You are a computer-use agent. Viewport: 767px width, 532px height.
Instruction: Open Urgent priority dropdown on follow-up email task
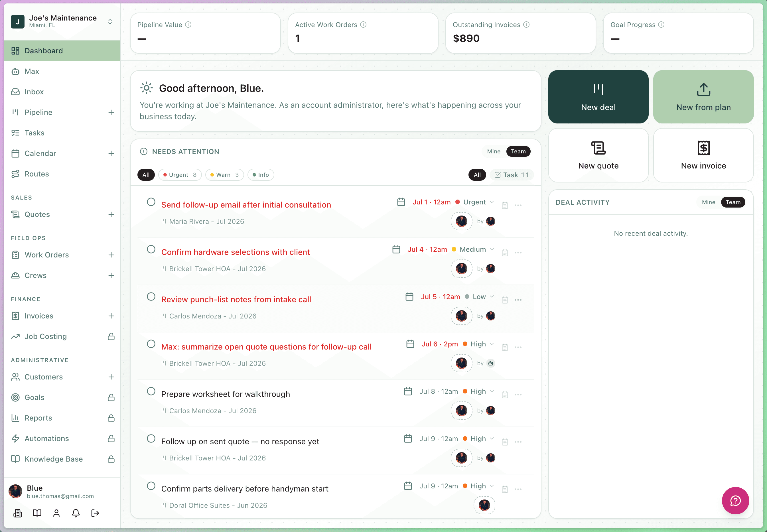[475, 202]
